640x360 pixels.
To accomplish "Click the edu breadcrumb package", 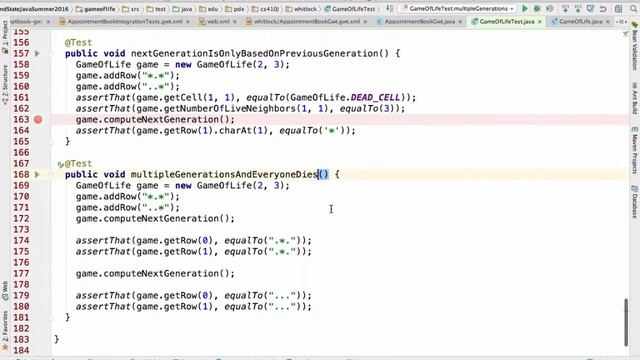I will (209, 9).
